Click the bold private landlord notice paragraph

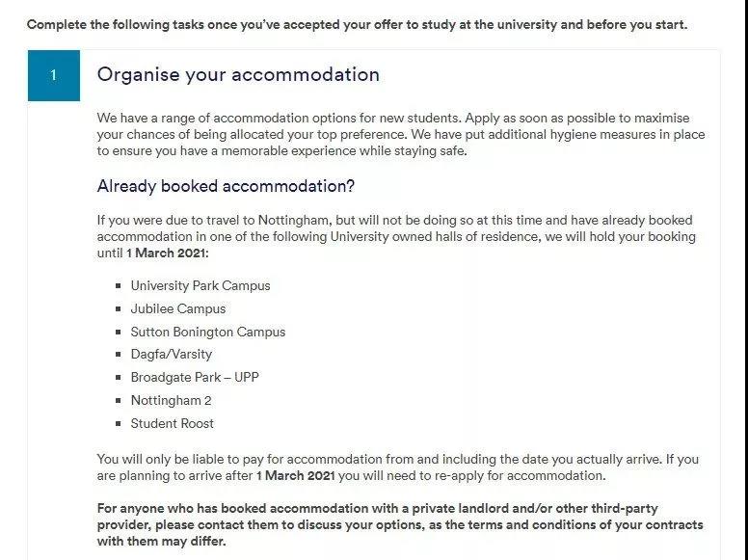[400, 524]
